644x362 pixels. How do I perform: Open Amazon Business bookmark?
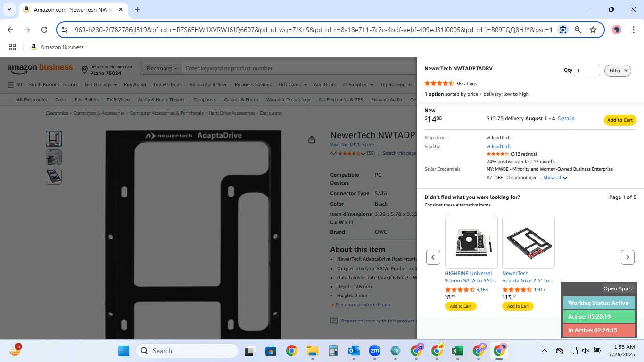click(57, 47)
